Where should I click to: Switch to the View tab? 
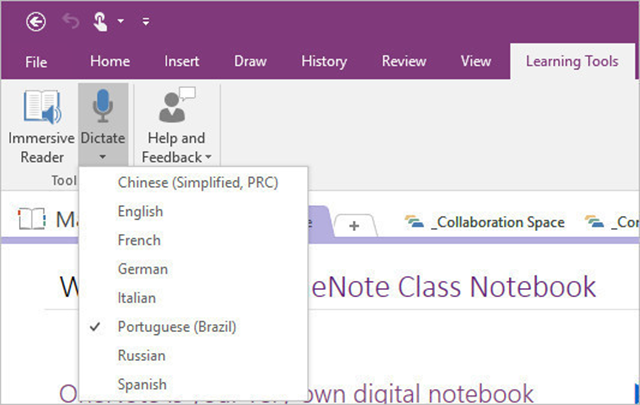(x=476, y=61)
